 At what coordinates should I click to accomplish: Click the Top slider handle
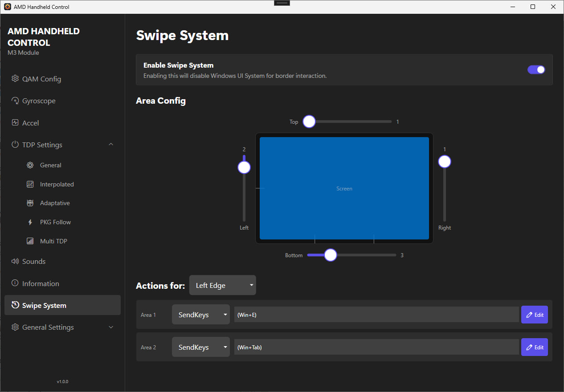[x=309, y=121]
